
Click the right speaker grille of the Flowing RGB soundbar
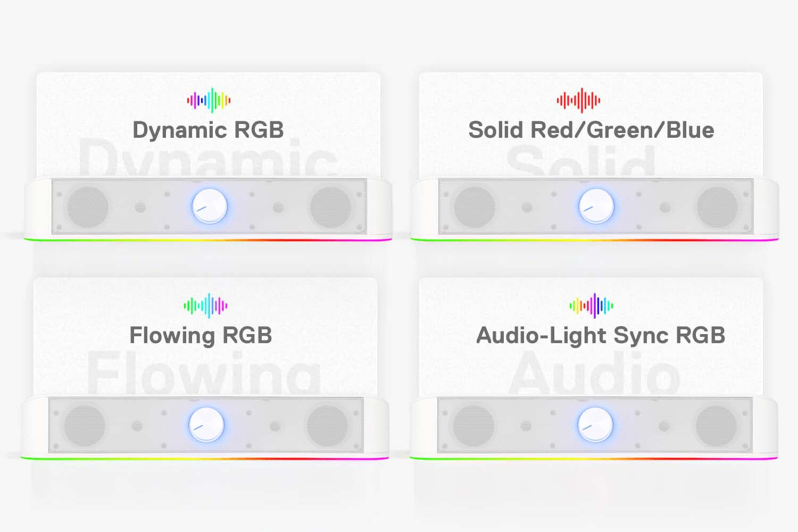[x=327, y=425]
